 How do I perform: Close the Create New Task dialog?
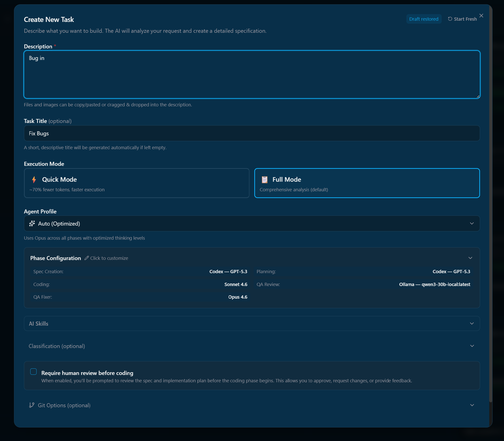point(481,16)
